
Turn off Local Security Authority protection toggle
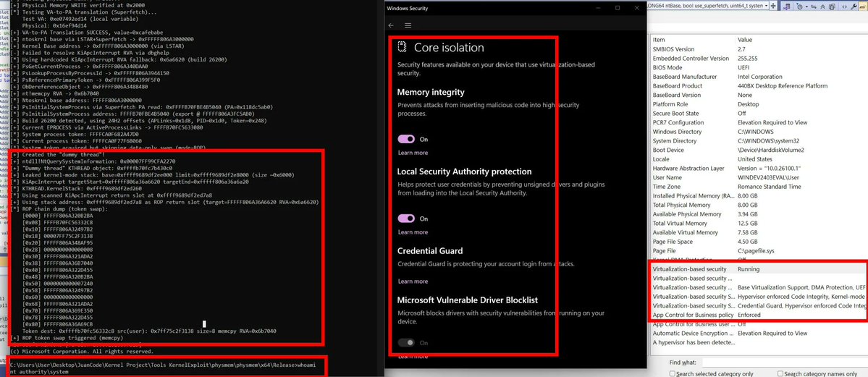[406, 219]
